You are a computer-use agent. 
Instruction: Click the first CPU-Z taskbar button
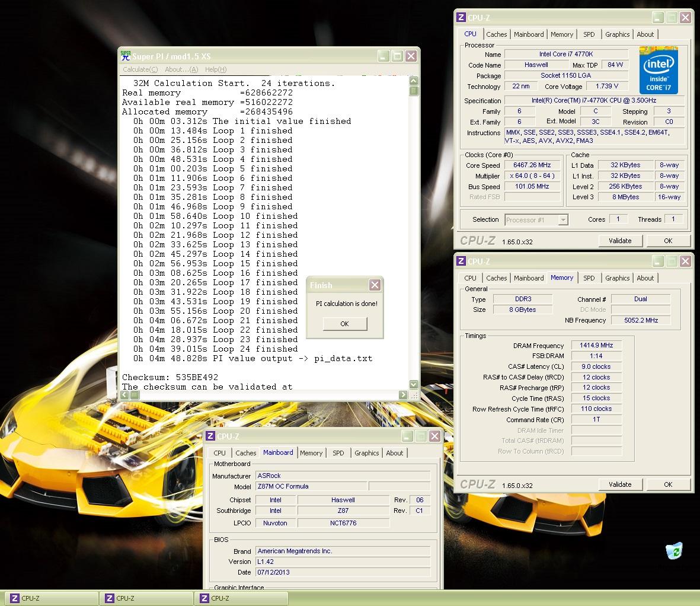pos(51,598)
